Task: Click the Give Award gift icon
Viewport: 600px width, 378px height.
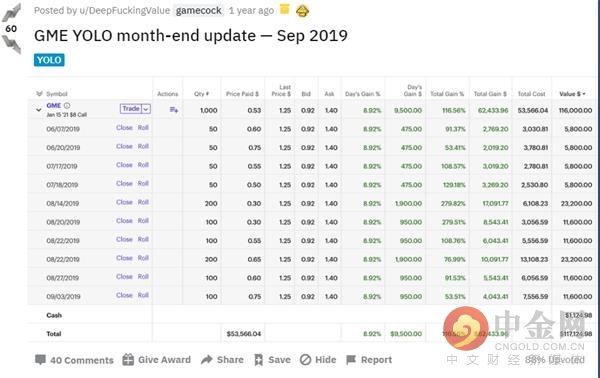Action: [x=128, y=360]
